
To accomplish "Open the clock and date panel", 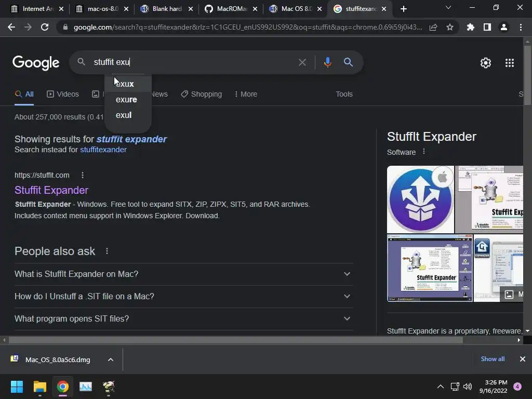I will [x=493, y=387].
